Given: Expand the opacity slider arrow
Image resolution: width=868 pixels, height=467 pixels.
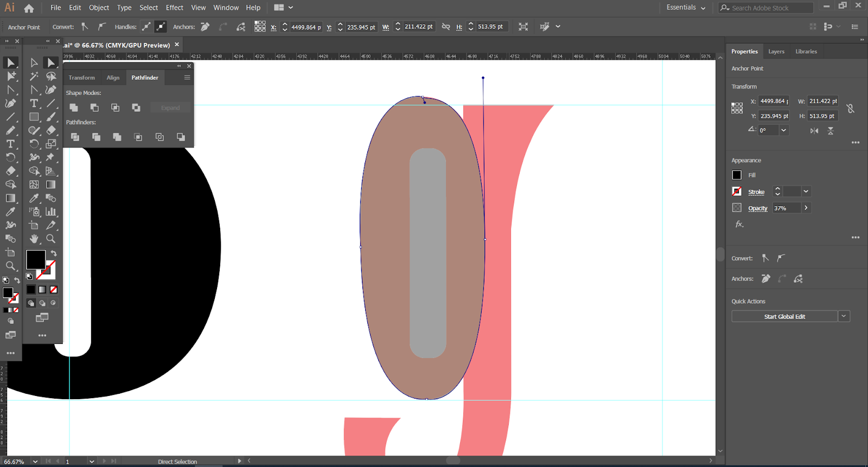Looking at the screenshot, I should click(806, 208).
